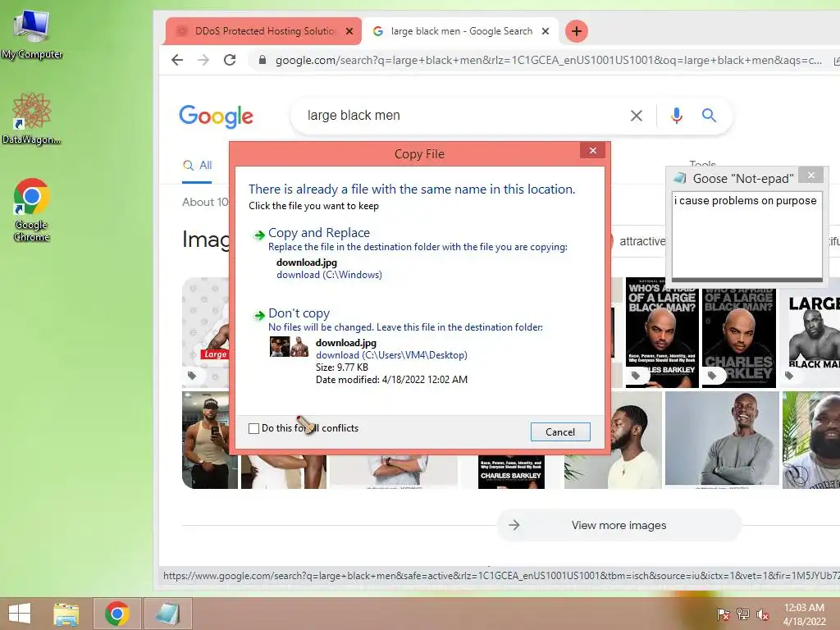840x630 pixels.
Task: Click View more images button
Action: [619, 525]
